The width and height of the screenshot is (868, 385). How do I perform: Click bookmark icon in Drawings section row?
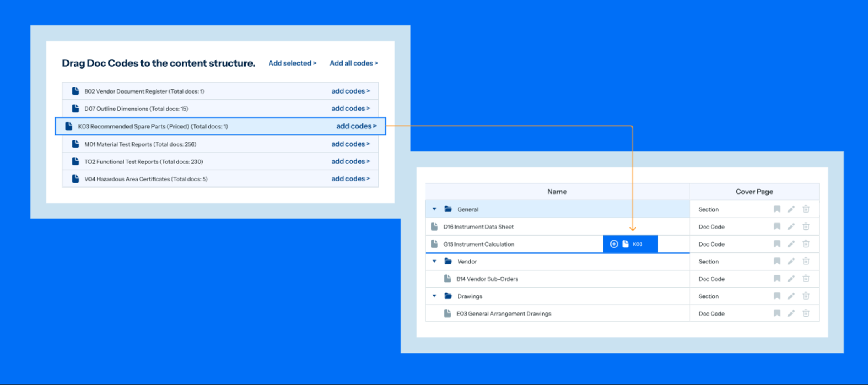[777, 296]
